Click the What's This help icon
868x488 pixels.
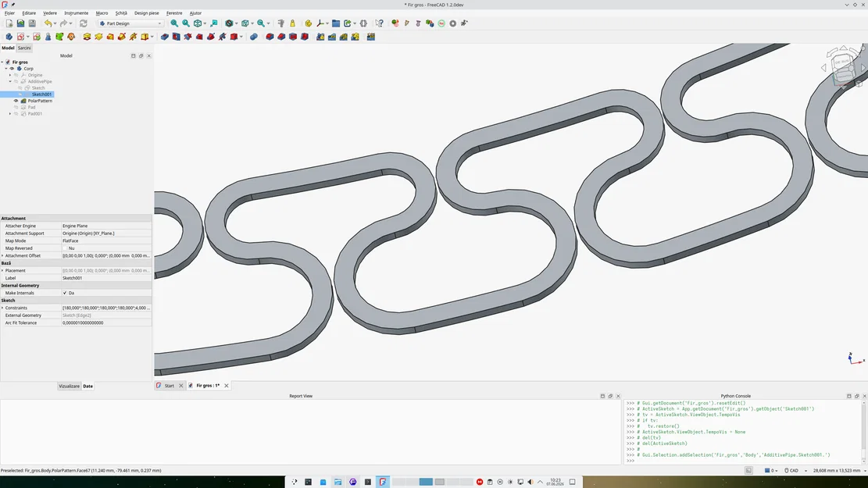click(x=379, y=23)
